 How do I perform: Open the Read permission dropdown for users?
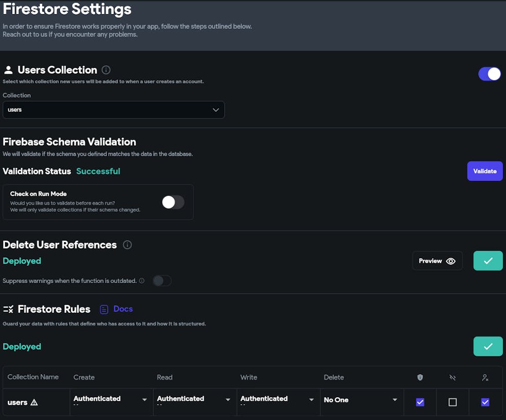195,400
